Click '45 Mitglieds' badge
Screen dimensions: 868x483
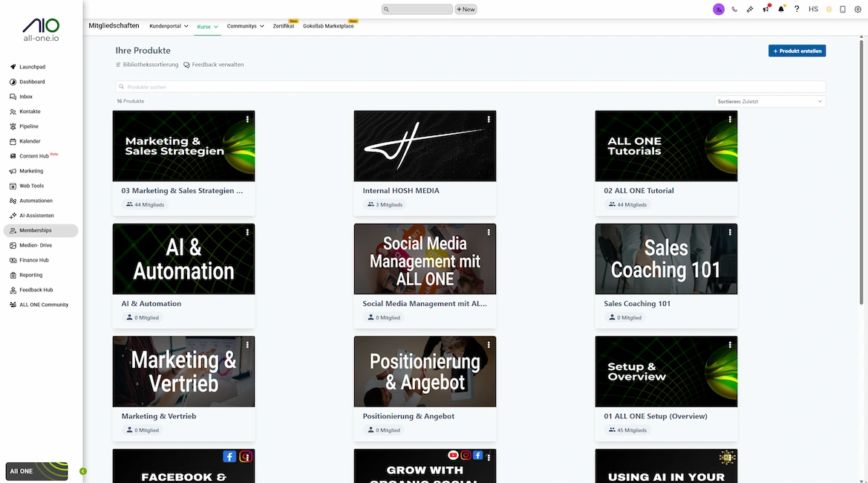click(x=627, y=430)
